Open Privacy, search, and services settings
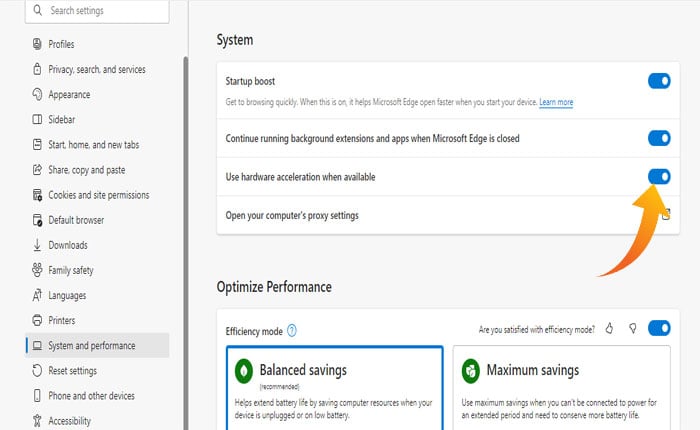The image size is (700, 430). pyautogui.click(x=96, y=70)
